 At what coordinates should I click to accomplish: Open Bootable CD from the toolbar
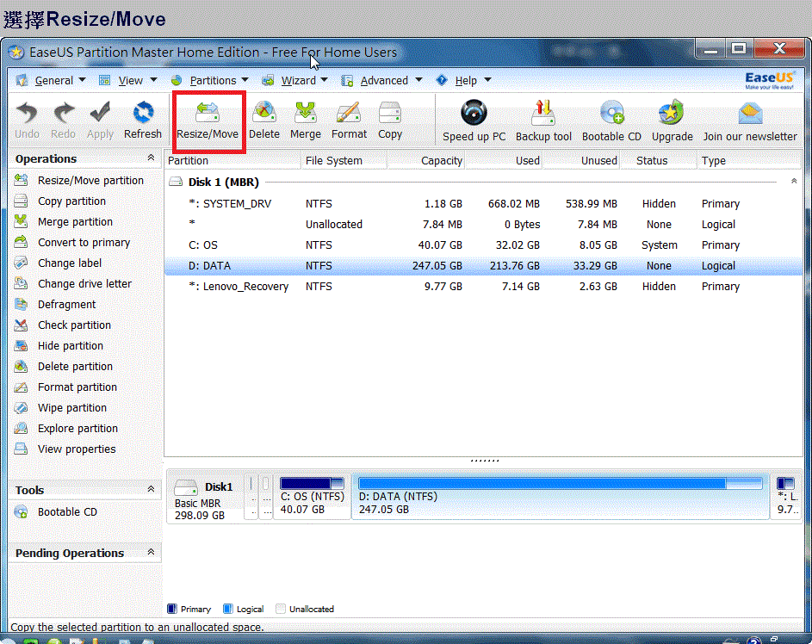(611, 121)
